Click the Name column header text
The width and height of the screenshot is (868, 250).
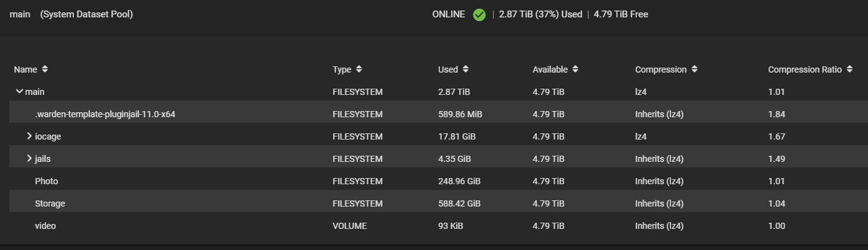(25, 69)
